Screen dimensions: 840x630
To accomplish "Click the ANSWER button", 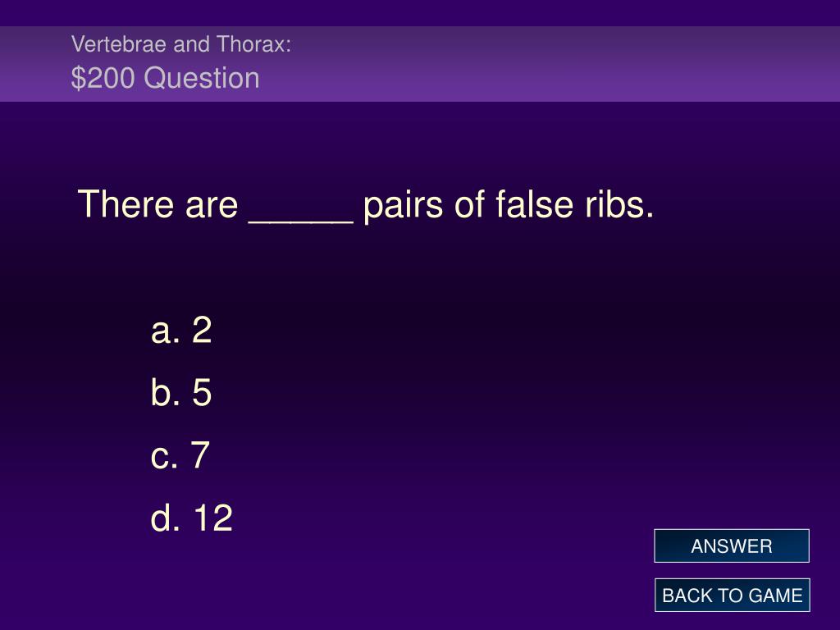I will click(731, 546).
